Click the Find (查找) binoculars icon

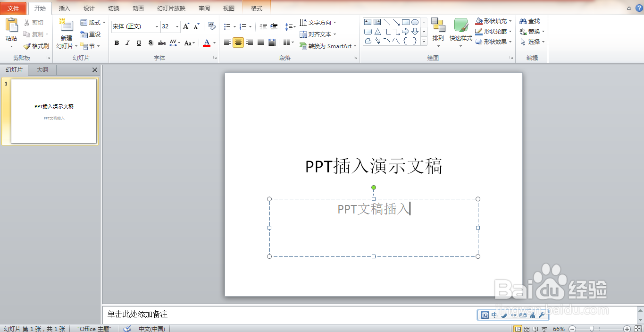click(x=523, y=21)
